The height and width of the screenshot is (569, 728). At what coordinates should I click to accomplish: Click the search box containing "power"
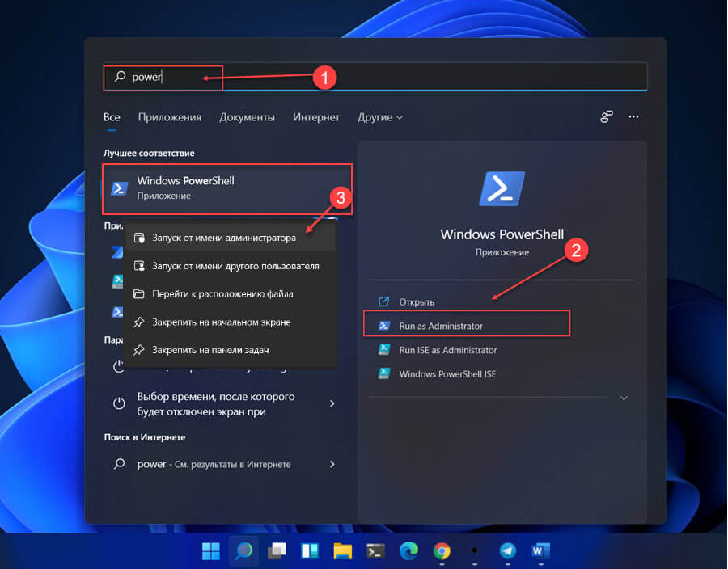click(x=375, y=77)
